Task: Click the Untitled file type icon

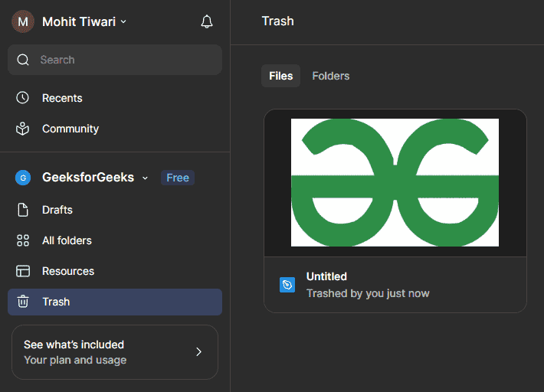Action: click(287, 285)
